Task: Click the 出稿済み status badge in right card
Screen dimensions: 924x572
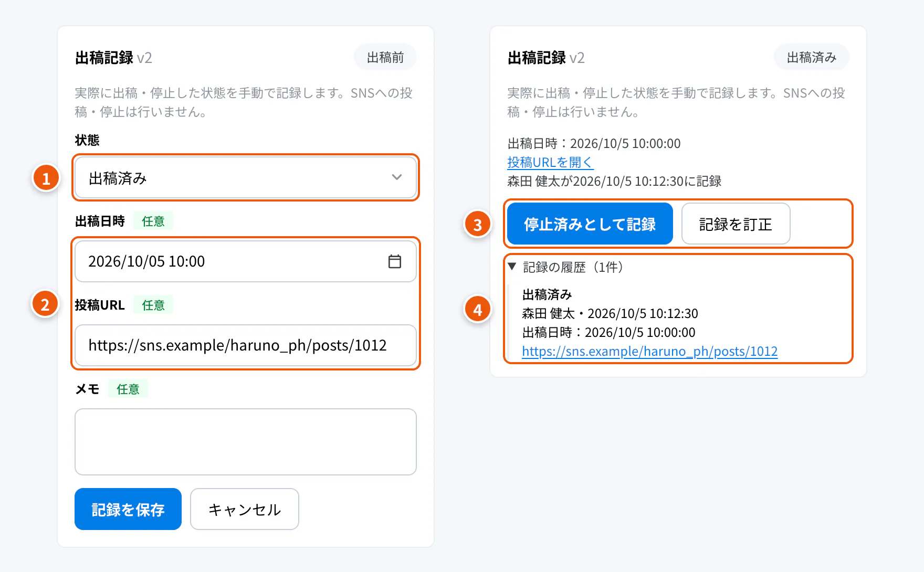Action: click(x=812, y=57)
